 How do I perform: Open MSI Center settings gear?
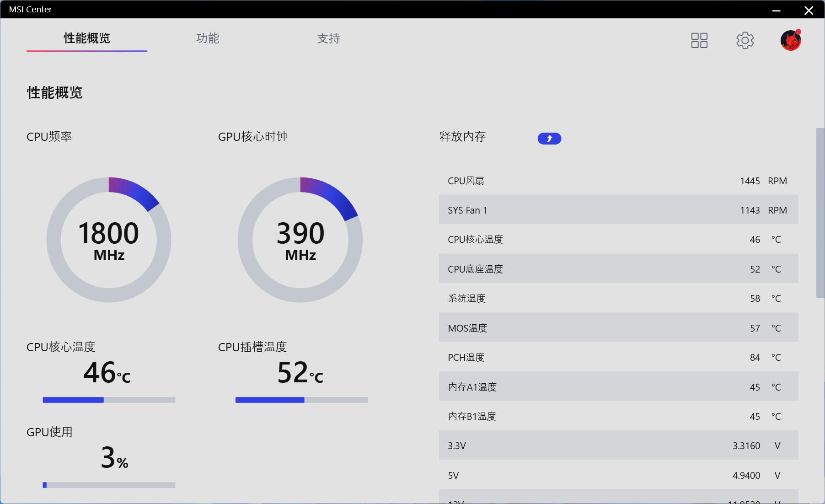pos(745,40)
